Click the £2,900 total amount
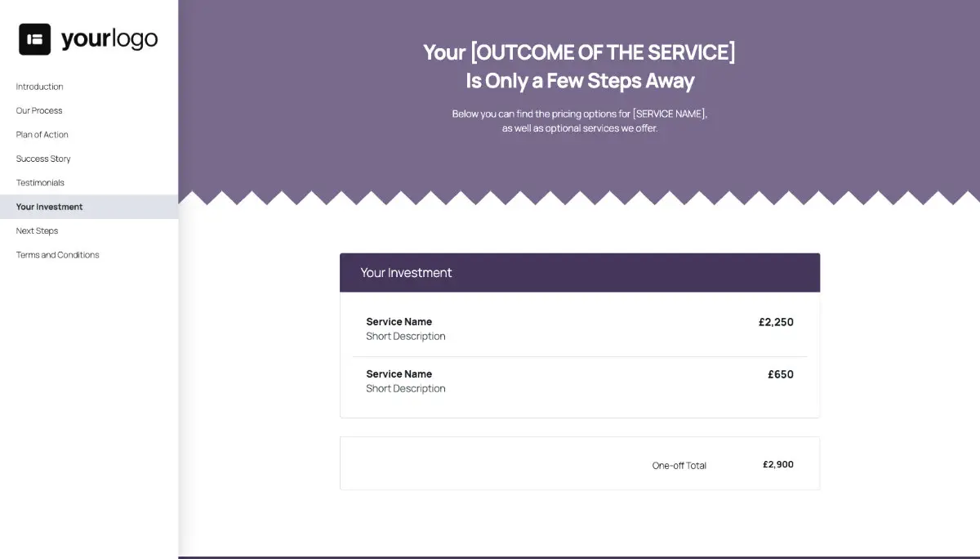This screenshot has height=559, width=980. point(777,464)
